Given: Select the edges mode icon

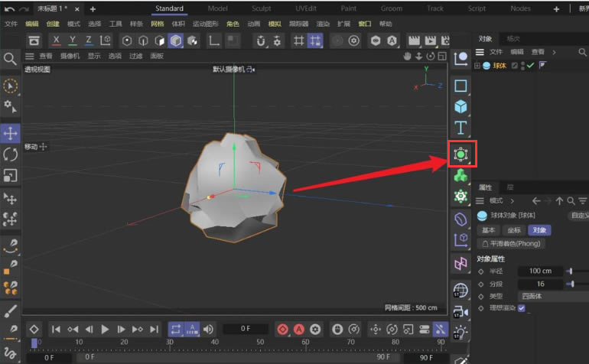Looking at the screenshot, I should click(x=143, y=41).
